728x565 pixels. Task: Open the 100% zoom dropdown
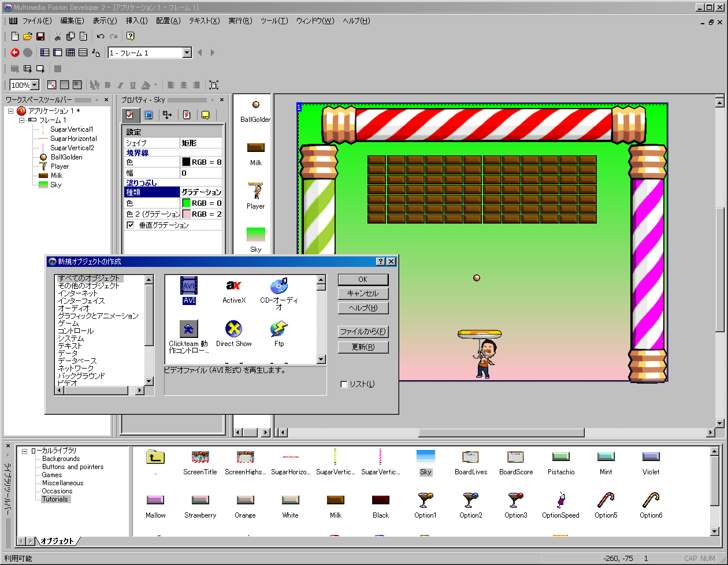point(34,85)
